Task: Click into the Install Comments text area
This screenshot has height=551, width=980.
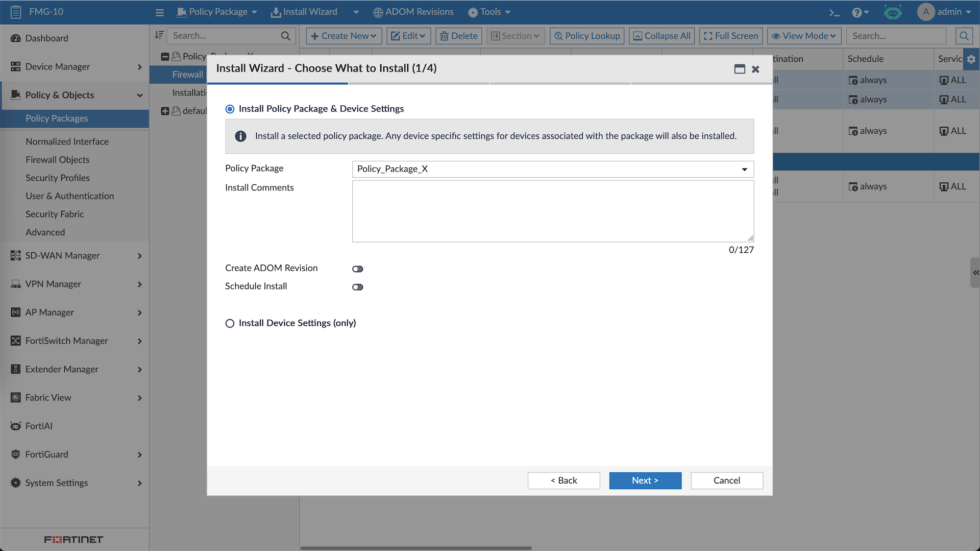Action: pyautogui.click(x=552, y=211)
